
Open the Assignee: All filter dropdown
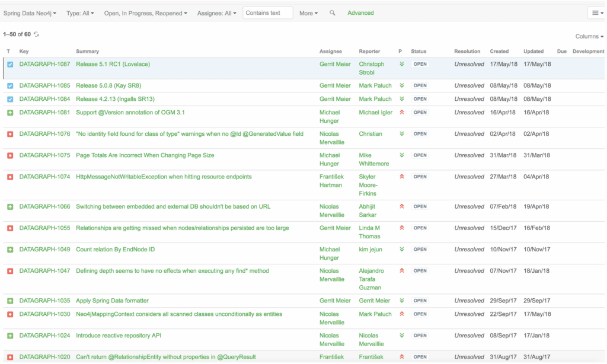tap(217, 13)
